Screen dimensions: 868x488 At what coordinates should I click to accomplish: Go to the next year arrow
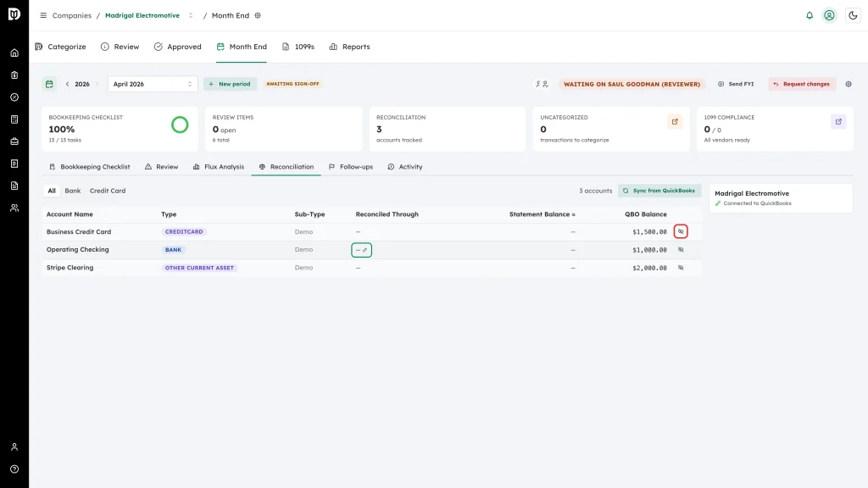[97, 84]
